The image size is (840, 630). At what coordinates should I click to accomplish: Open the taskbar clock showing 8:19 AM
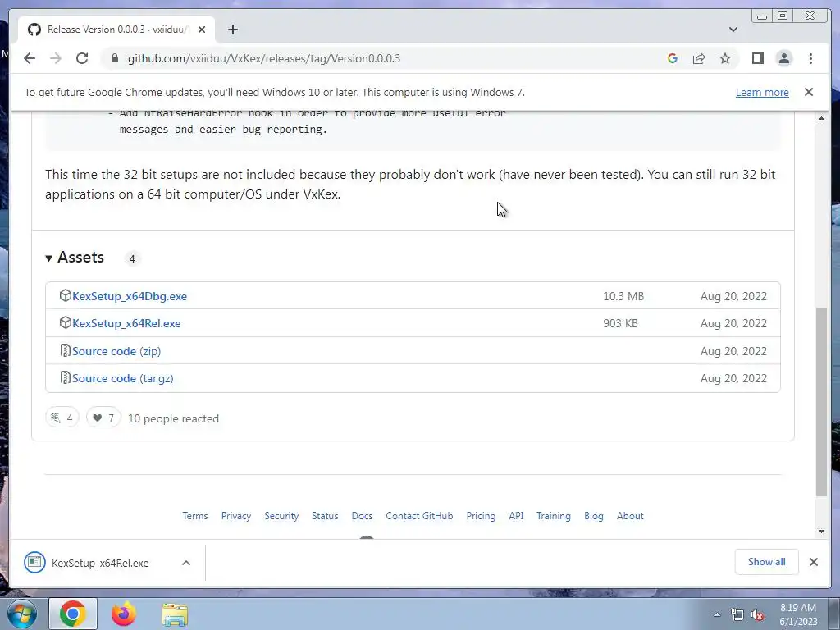[797, 614]
